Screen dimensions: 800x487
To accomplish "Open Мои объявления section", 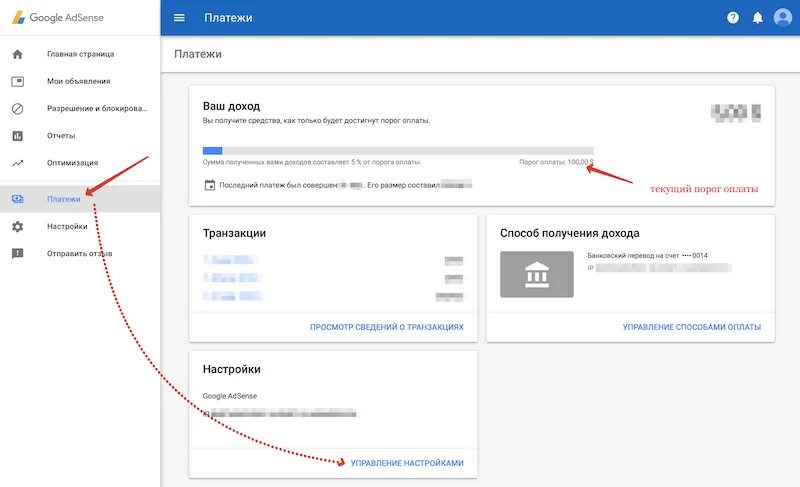I will 79,81.
